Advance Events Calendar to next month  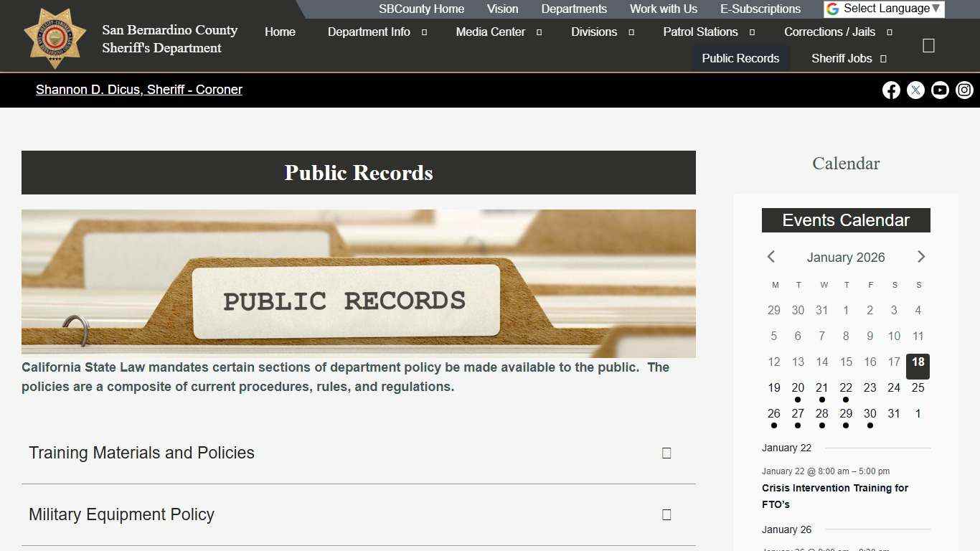921,257
